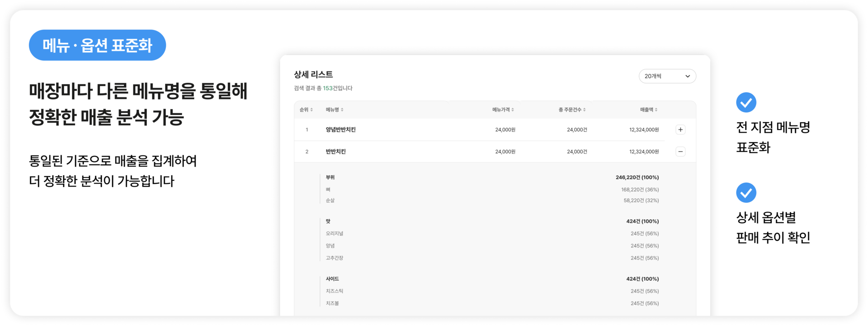The image size is (868, 326).
Task: Click check icon above 상세 옵션별 판매 추이
Action: tap(746, 192)
